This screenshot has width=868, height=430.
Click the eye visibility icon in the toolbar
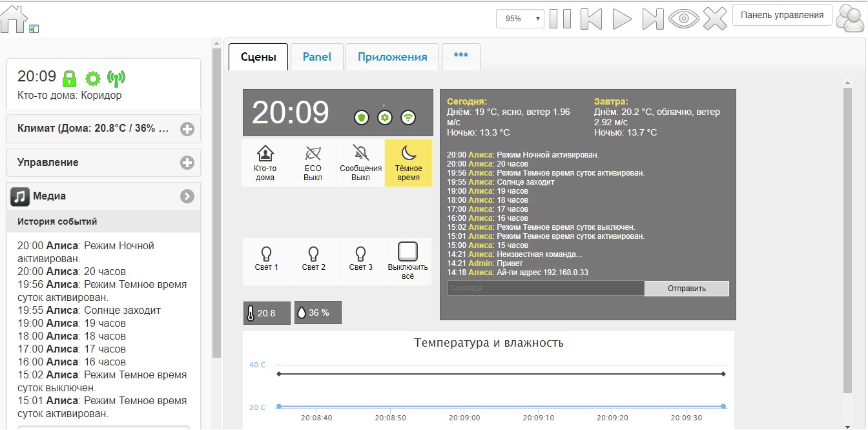tap(684, 19)
